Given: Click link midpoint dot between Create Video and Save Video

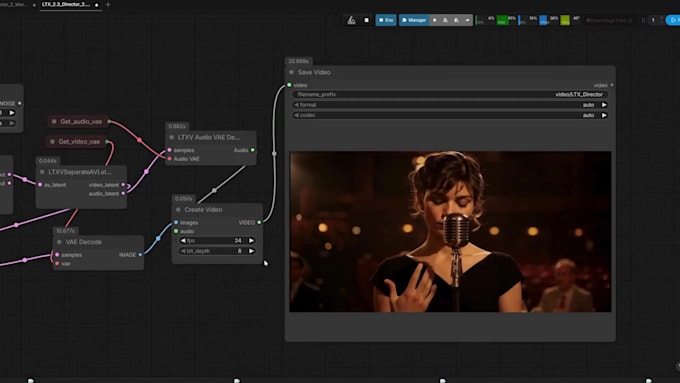Looking at the screenshot, I should 274,153.
